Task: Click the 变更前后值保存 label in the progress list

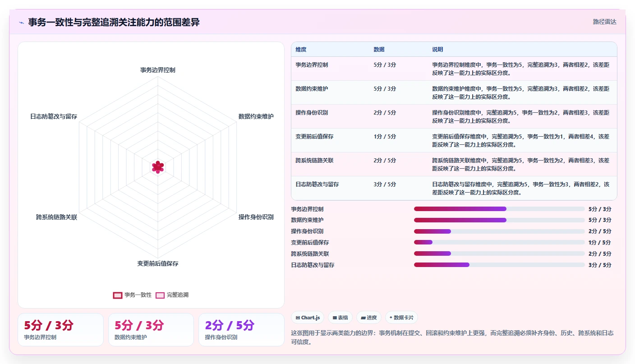Action: click(x=310, y=243)
